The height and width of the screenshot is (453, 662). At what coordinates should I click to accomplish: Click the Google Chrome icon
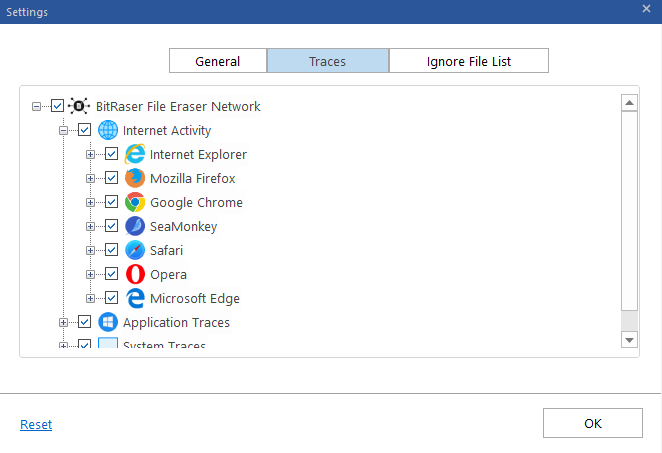pos(135,202)
